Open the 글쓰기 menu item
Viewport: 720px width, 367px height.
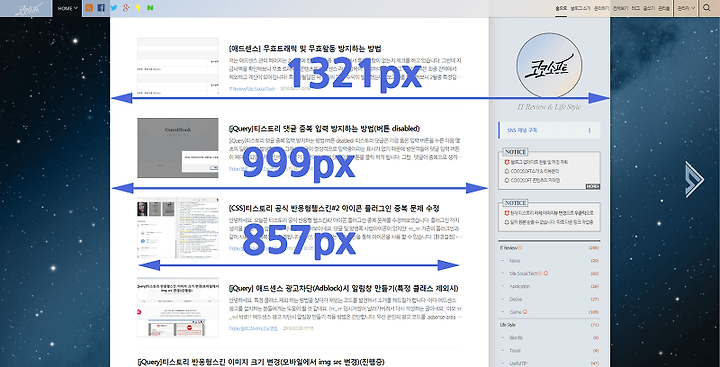coord(649,8)
